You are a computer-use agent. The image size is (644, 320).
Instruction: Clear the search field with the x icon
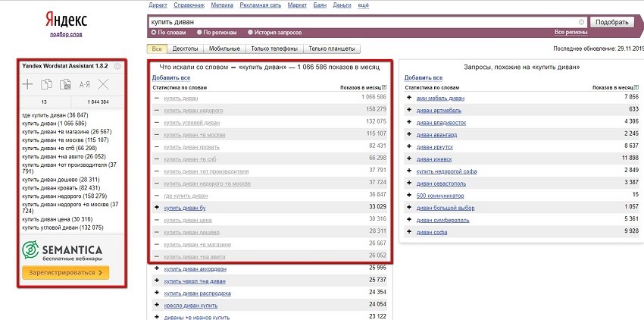[581, 22]
